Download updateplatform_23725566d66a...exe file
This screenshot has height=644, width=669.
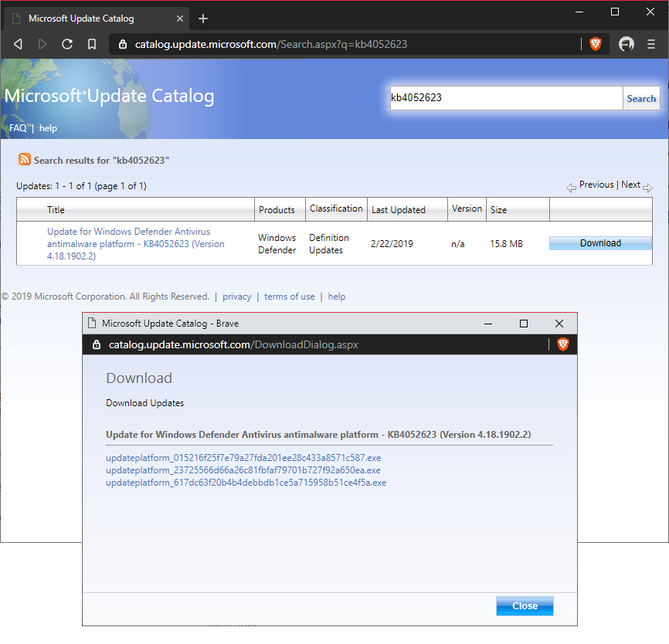[x=243, y=470]
